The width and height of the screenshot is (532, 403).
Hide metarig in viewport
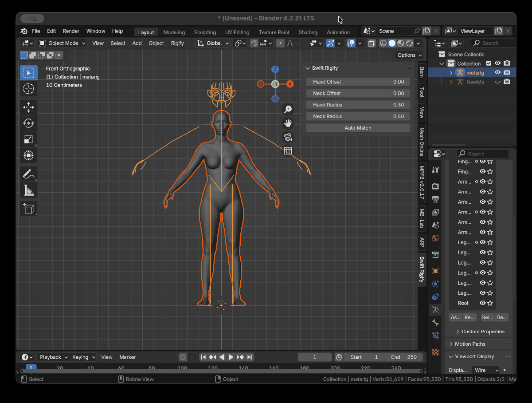[498, 72]
